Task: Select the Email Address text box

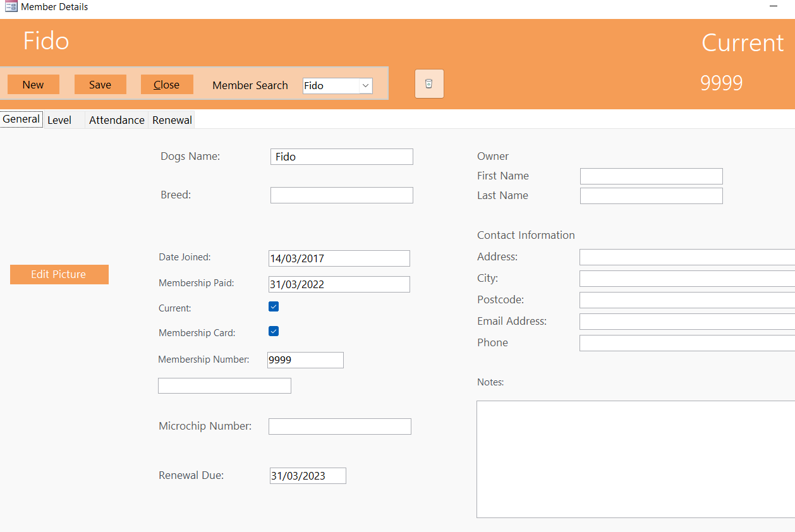Action: click(686, 322)
